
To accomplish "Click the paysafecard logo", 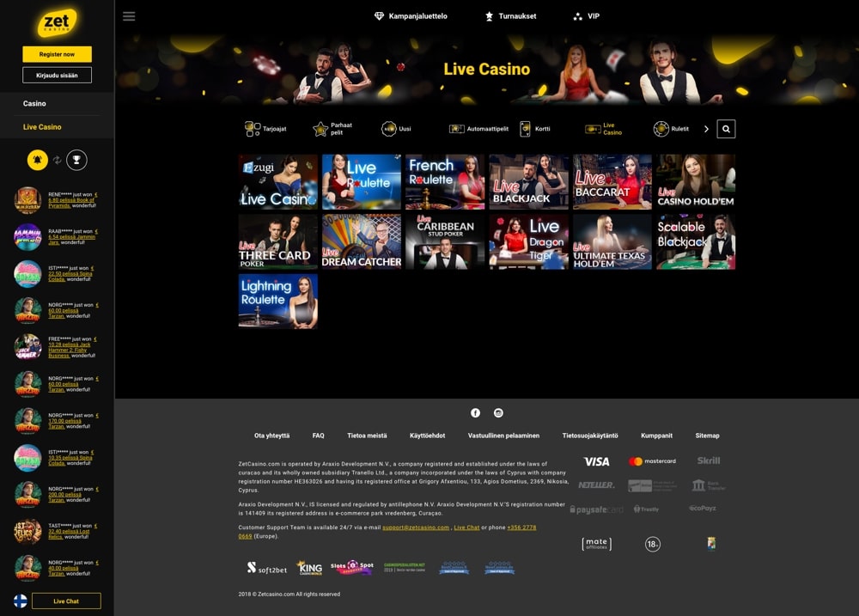I will click(x=597, y=509).
